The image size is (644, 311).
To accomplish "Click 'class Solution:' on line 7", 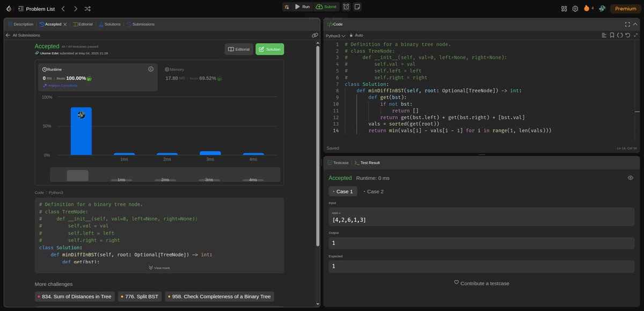I will click(x=366, y=84).
